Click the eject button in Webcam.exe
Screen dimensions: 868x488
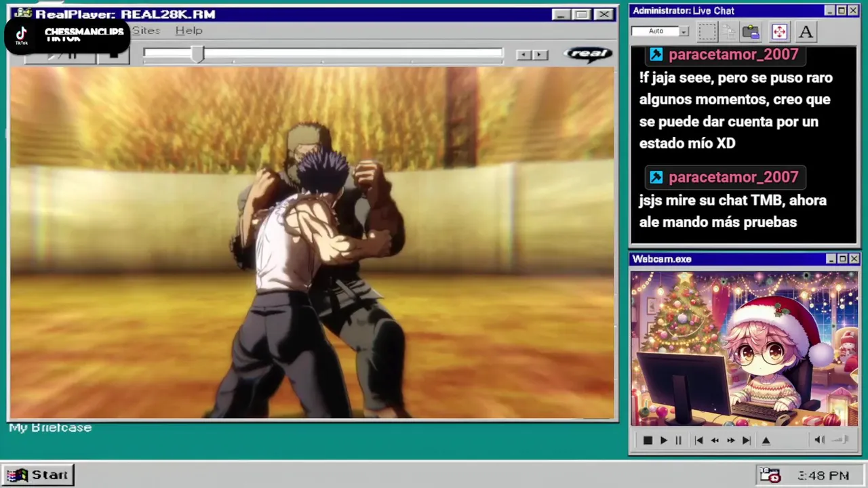point(766,441)
